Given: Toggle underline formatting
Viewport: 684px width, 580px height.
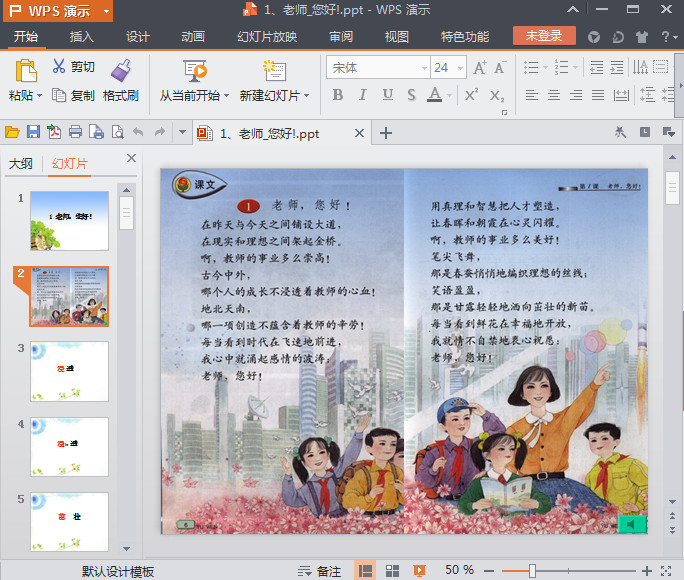Looking at the screenshot, I should 387,95.
